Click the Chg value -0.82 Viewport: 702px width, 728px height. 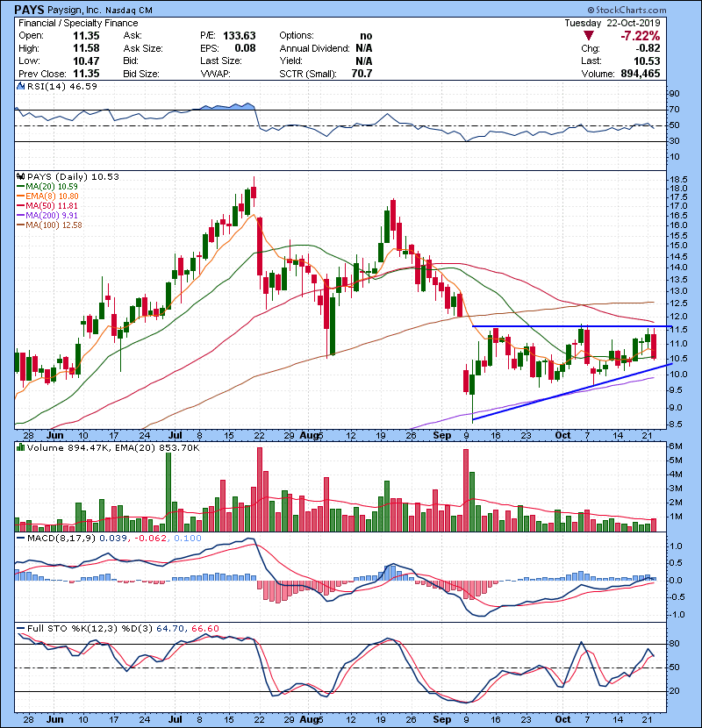pyautogui.click(x=648, y=48)
